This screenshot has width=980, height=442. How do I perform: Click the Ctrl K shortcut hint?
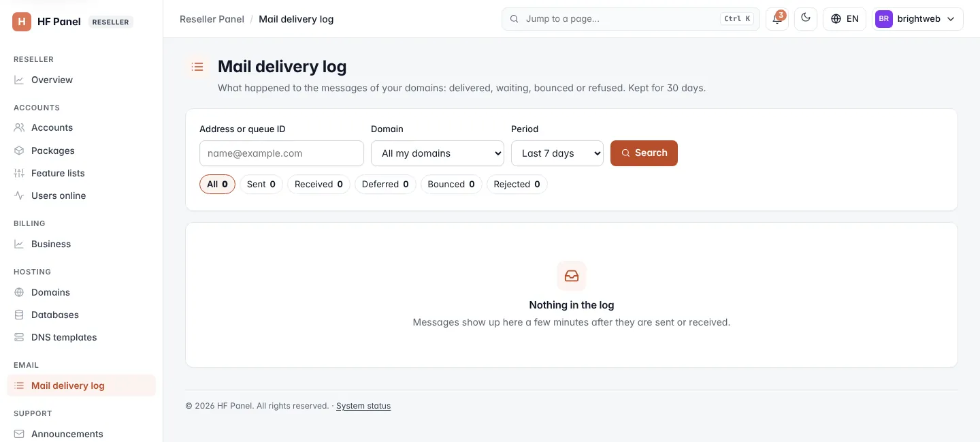[737, 19]
